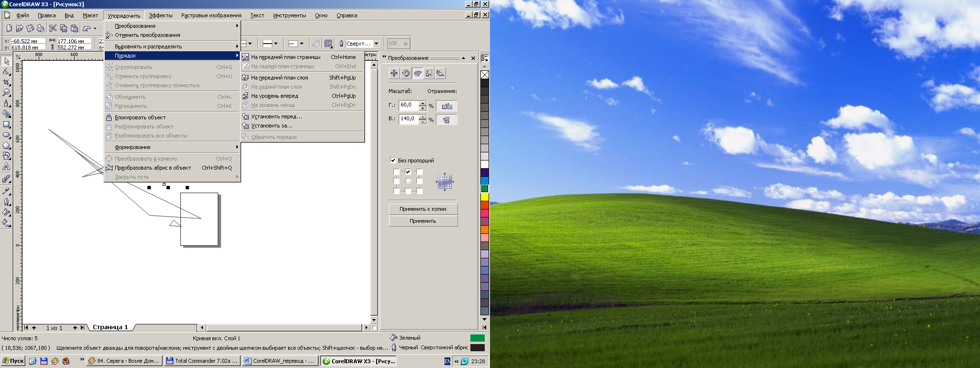Select the Ellipse tool
The width and height of the screenshot is (980, 368).
6,135
